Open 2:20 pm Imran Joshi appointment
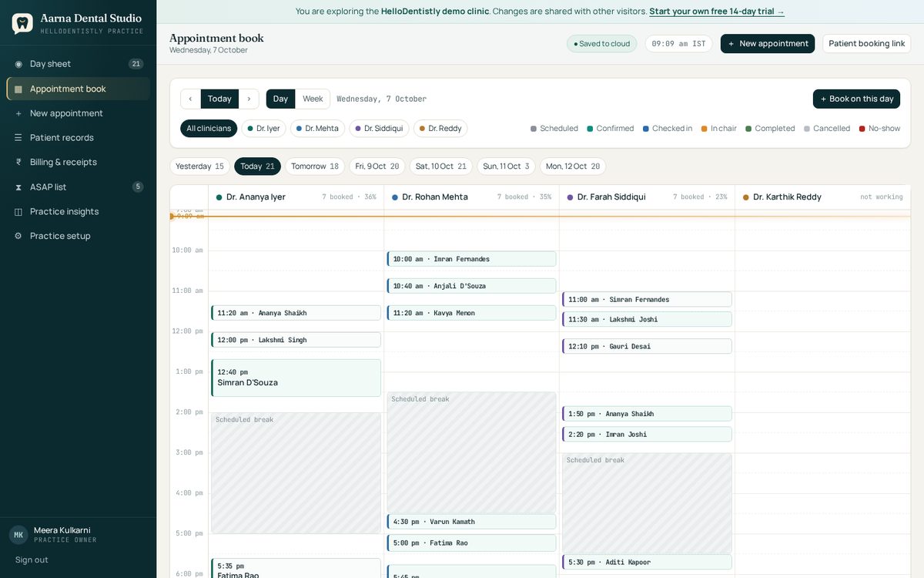The width and height of the screenshot is (924, 578). pos(647,435)
